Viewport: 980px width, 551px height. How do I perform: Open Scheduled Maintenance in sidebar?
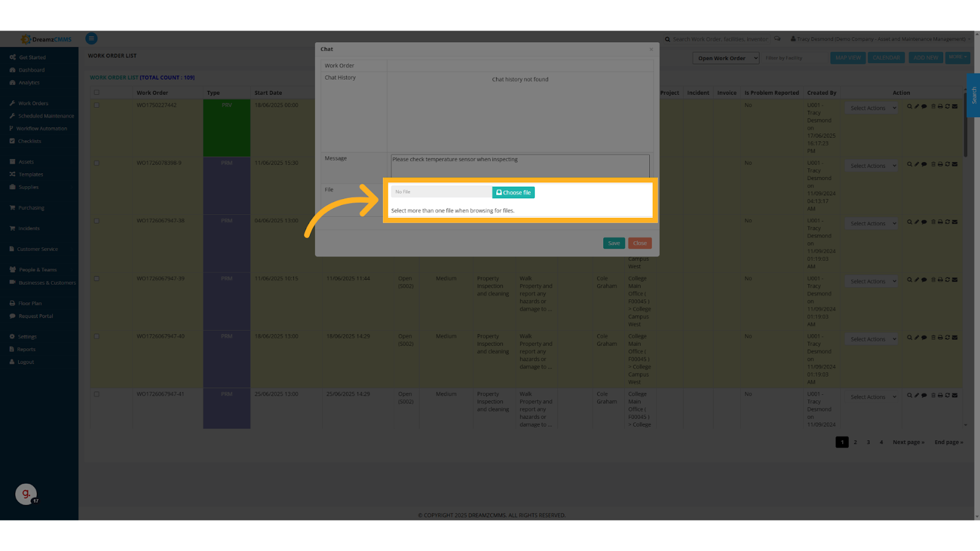tap(42, 116)
